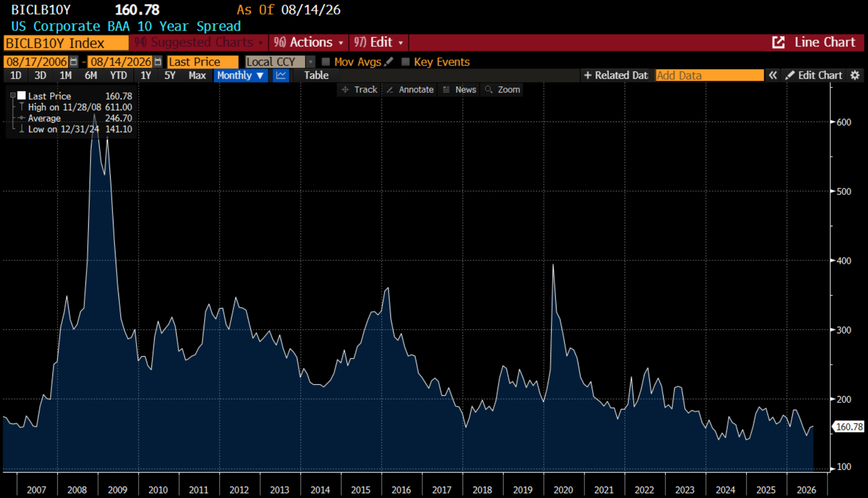Click the Last Price white color swatch

22,95
